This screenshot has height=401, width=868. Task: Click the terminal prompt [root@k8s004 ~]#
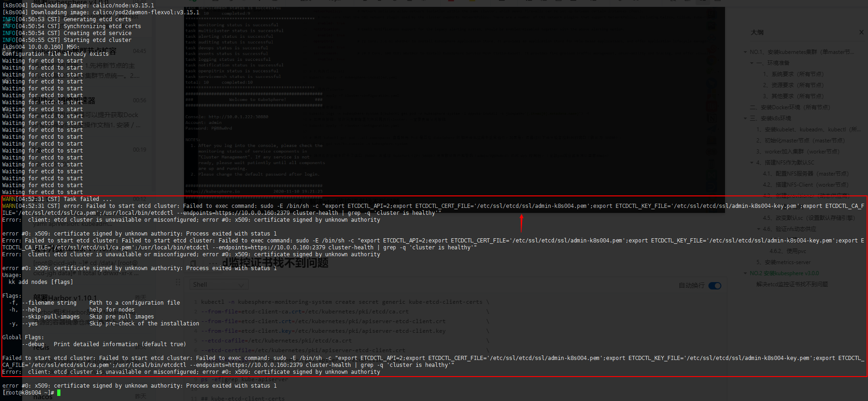(28, 393)
